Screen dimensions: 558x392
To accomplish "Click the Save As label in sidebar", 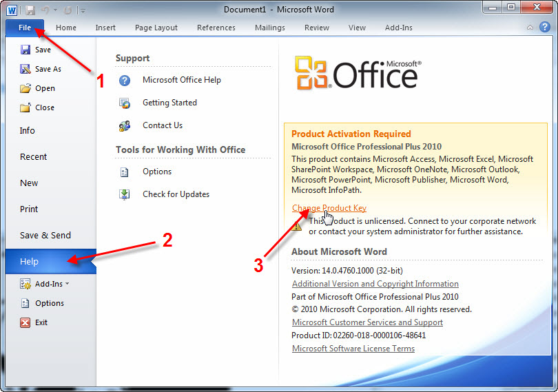I will pos(48,69).
